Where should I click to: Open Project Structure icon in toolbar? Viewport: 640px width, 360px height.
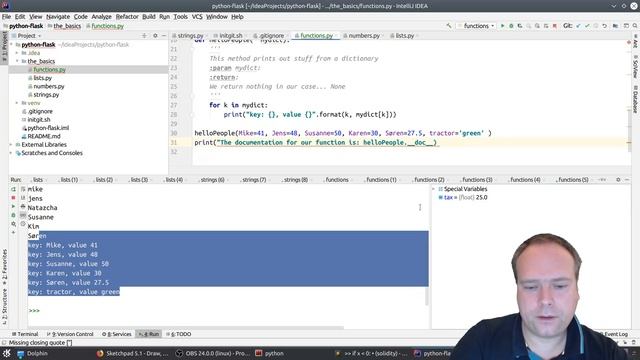[615, 26]
